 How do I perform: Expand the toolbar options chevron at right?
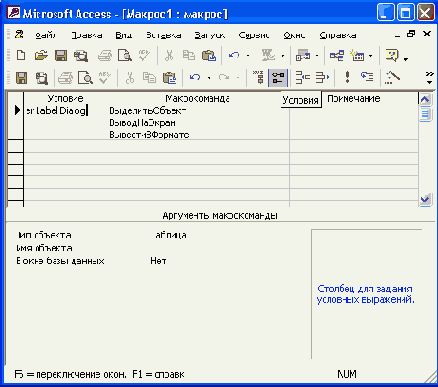[x=430, y=78]
